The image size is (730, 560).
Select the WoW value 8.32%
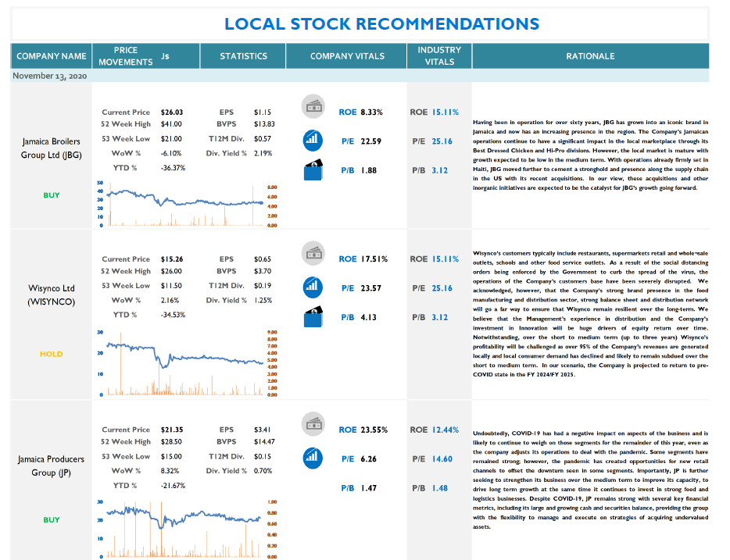click(x=170, y=471)
